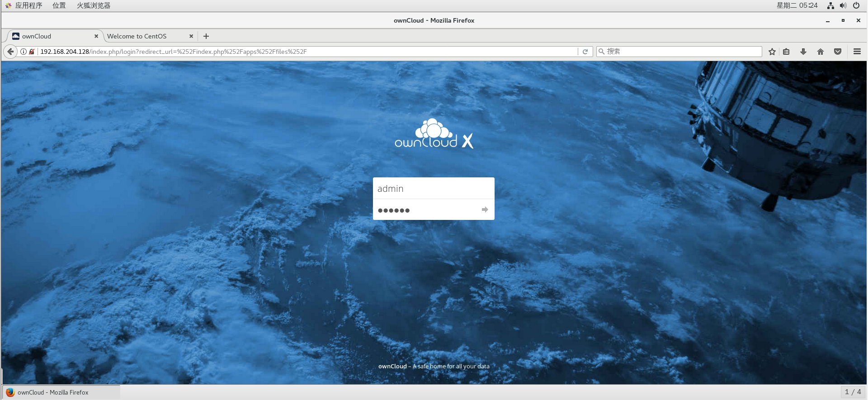Image resolution: width=868 pixels, height=400 pixels.
Task: Open the volume speaker tray icon
Action: (843, 5)
